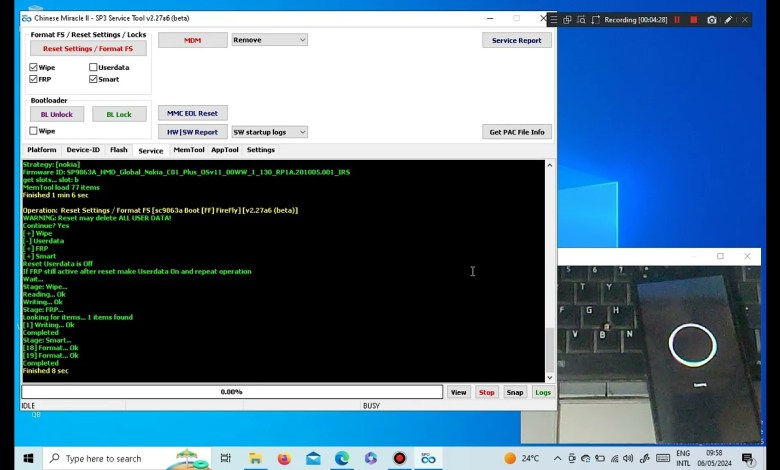This screenshot has width=780, height=470.
Task: Click the HW|SW Report button
Action: pos(193,132)
